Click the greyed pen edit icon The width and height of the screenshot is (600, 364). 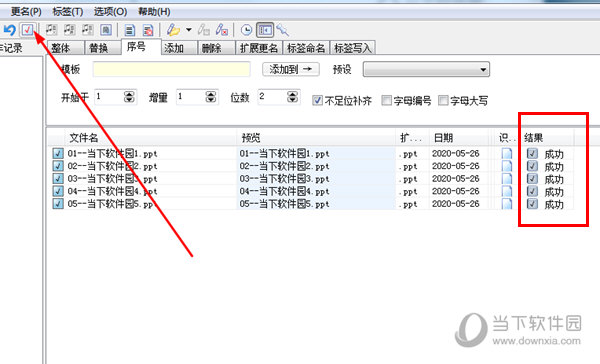pos(203,30)
